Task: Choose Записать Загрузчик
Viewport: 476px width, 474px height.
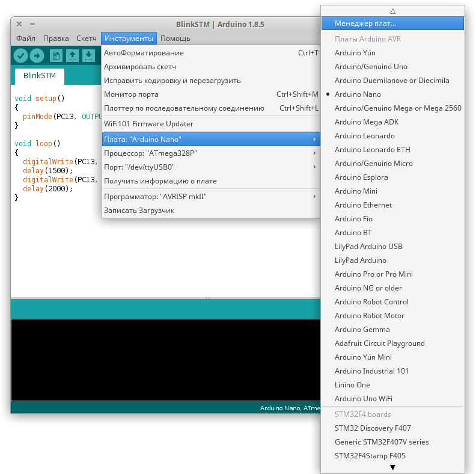Action: (x=211, y=211)
